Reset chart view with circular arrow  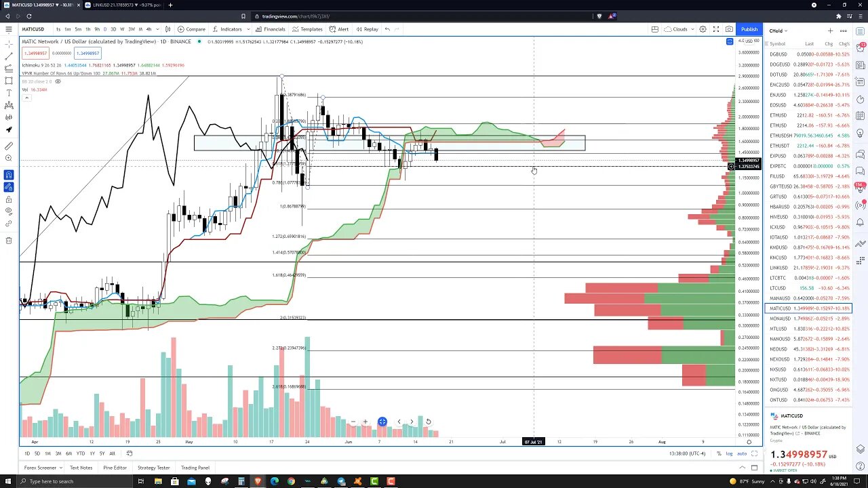(428, 422)
